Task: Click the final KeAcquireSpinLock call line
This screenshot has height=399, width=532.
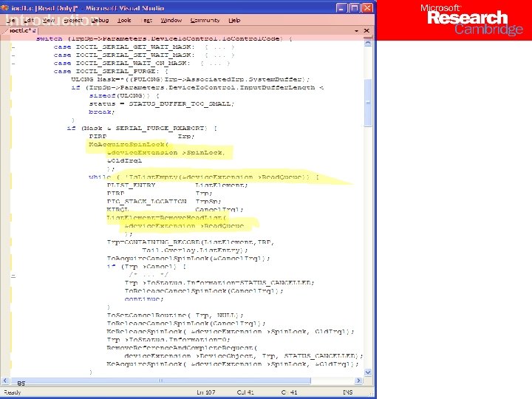Action: [233, 364]
